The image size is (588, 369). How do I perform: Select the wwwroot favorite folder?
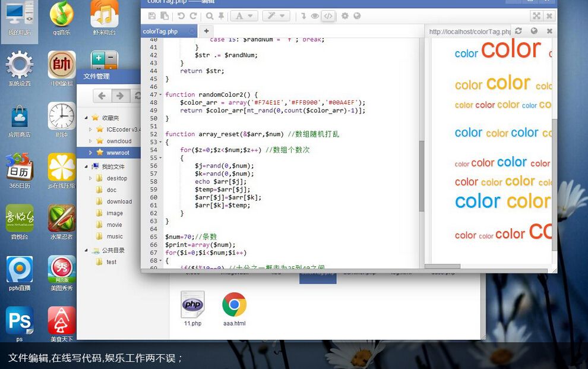[118, 153]
